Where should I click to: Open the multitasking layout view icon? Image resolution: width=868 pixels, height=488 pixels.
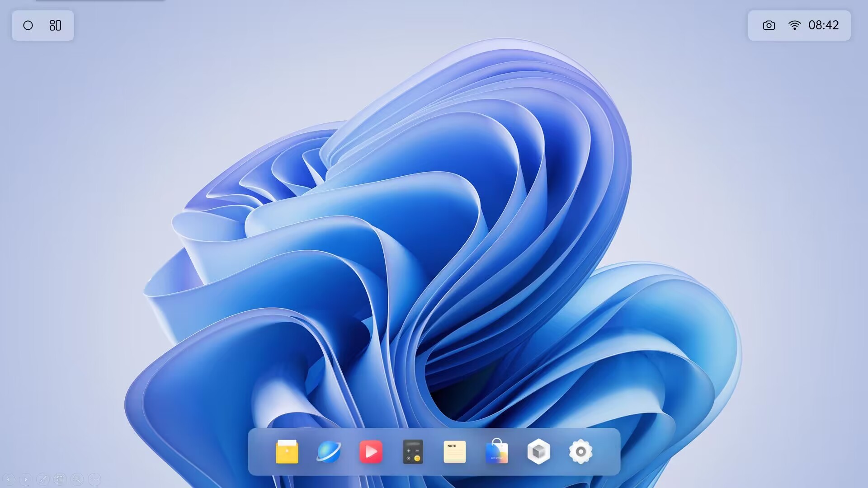click(55, 25)
